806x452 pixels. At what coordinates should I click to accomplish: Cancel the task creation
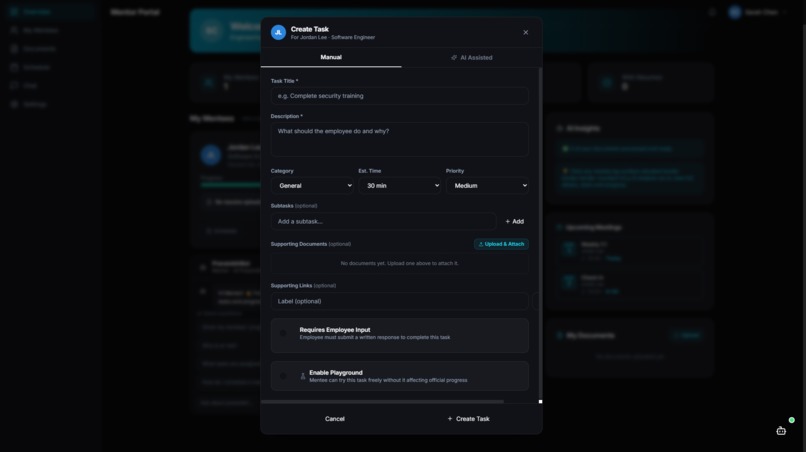(x=335, y=419)
